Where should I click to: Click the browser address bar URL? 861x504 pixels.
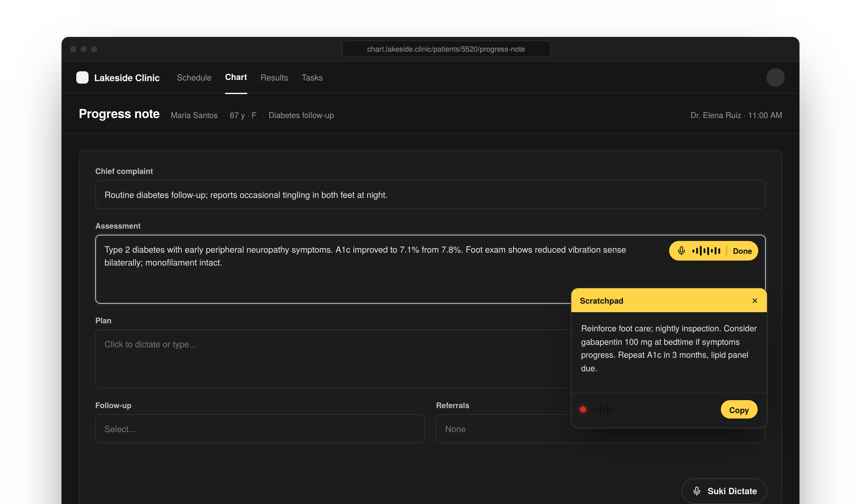click(x=446, y=49)
